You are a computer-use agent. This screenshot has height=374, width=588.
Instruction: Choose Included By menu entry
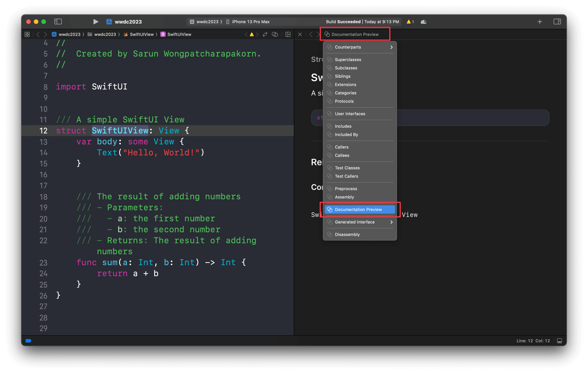360,135
